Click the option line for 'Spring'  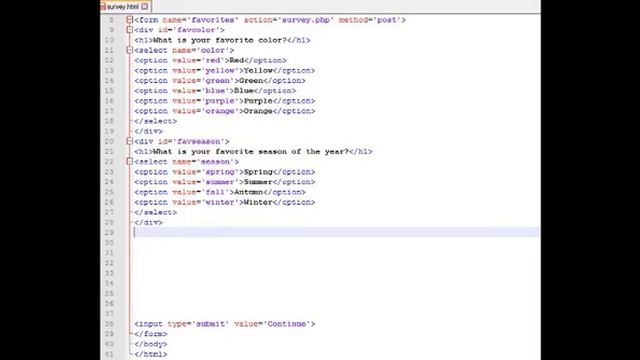pos(225,172)
